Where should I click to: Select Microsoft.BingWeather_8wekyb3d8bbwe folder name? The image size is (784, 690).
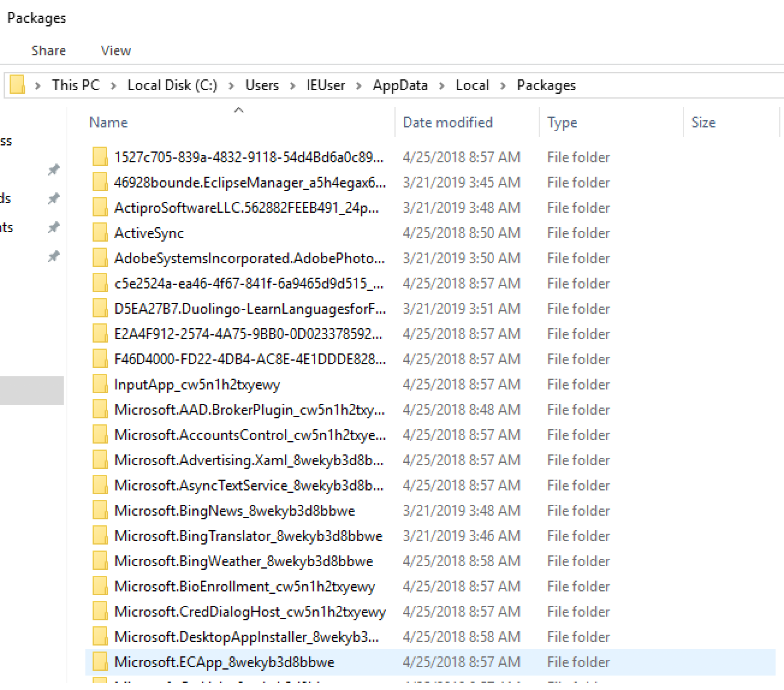point(243,561)
